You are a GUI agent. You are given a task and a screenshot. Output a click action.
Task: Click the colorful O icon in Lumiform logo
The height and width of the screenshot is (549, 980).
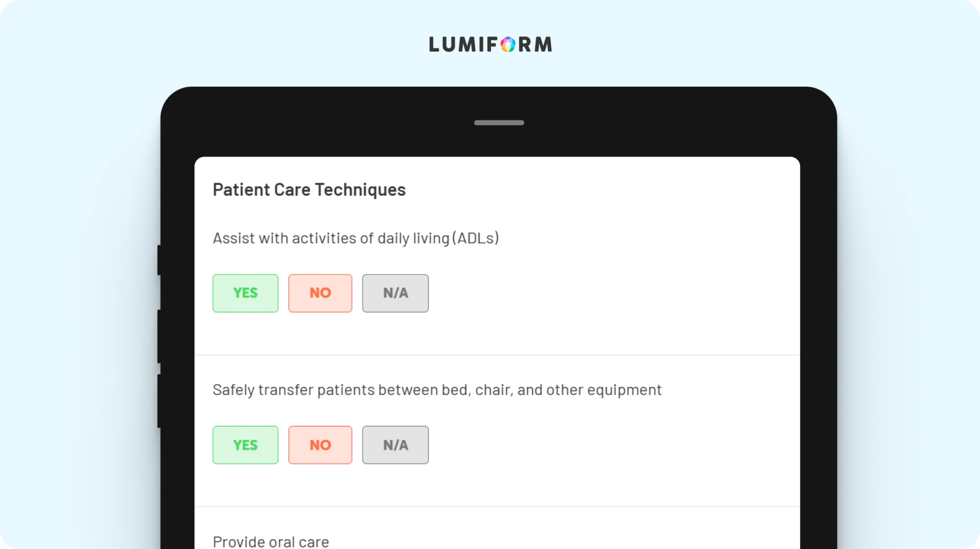(x=508, y=44)
